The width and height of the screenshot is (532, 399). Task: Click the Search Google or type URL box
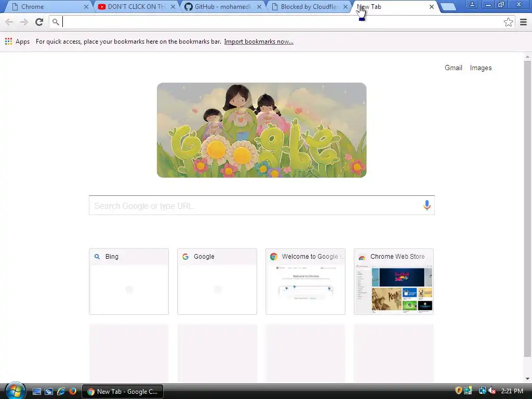[x=262, y=205]
